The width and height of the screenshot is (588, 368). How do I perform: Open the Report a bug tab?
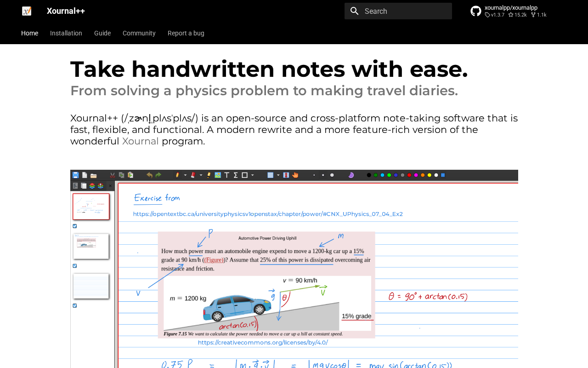coord(186,33)
